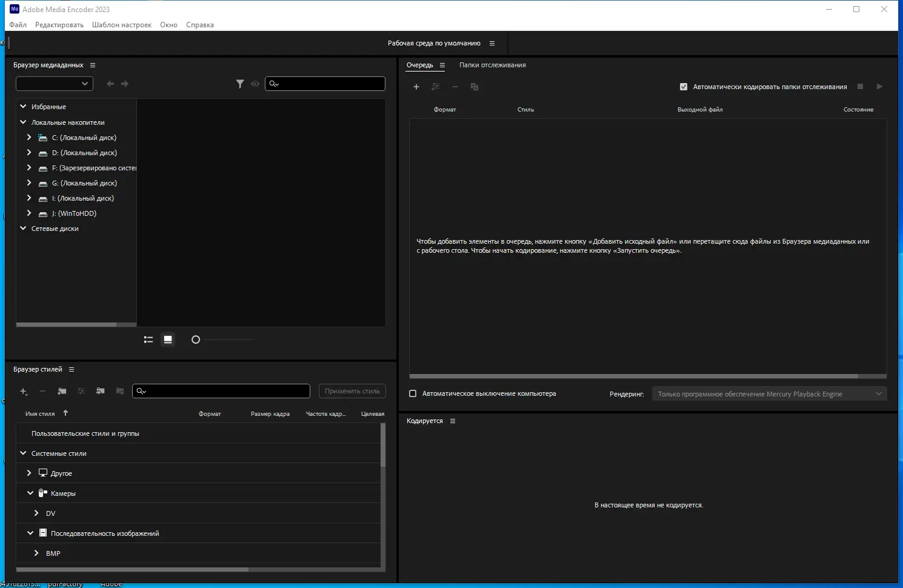The image size is (903, 588).
Task: Collapse the Камеры style group
Action: coord(30,493)
